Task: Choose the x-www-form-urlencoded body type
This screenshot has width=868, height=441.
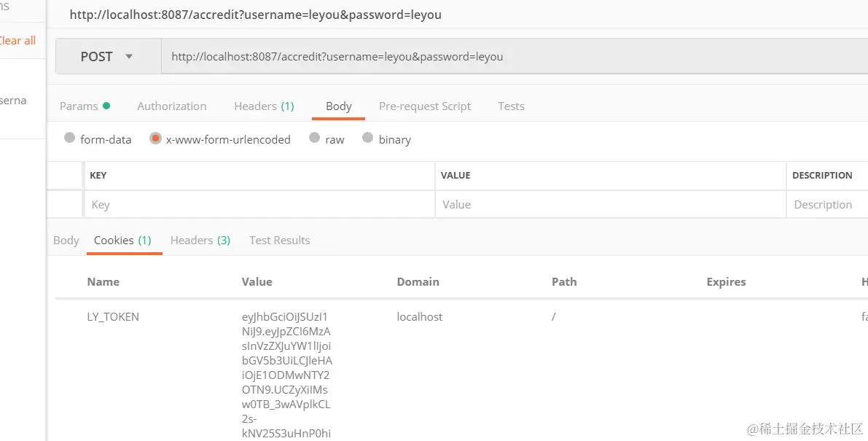Action: (x=155, y=138)
